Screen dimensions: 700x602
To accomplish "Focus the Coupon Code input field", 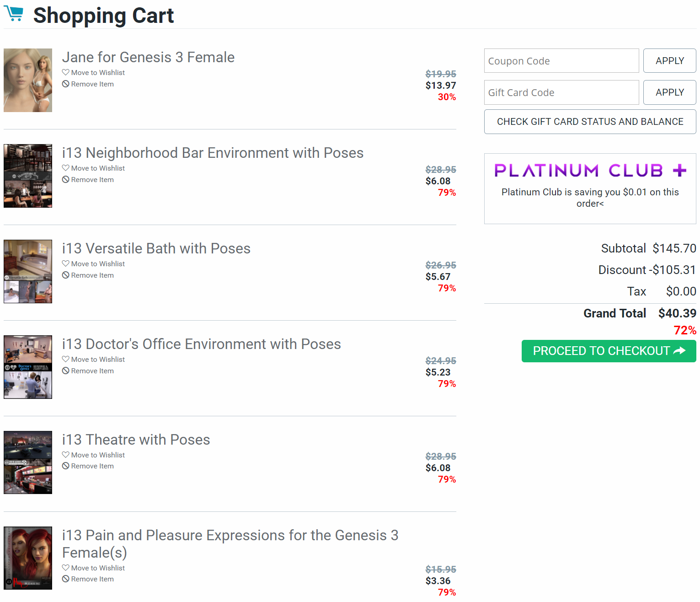I will tap(561, 61).
